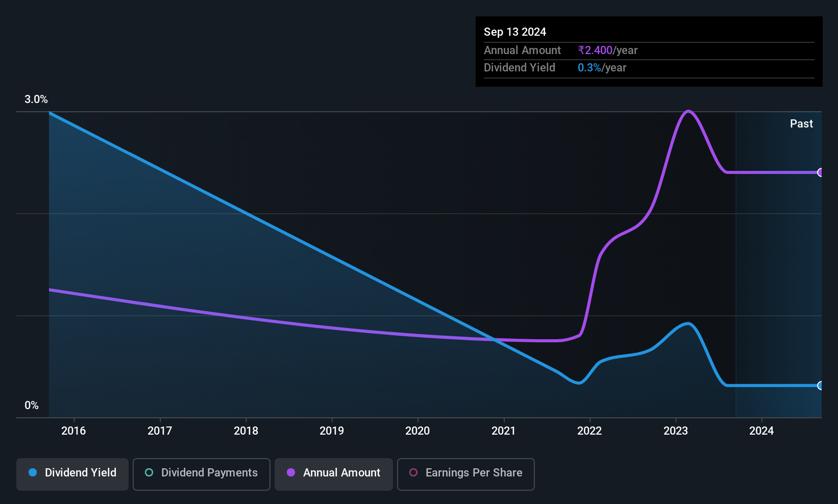Toggle the Annual Amount legend button

pyautogui.click(x=334, y=474)
